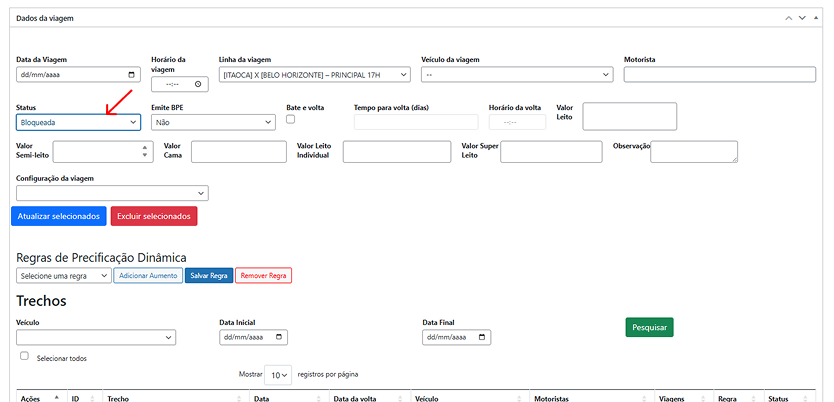Screen dimensions: 834x402
Task: Open Selecione uma regra dropdown
Action: coord(63,275)
